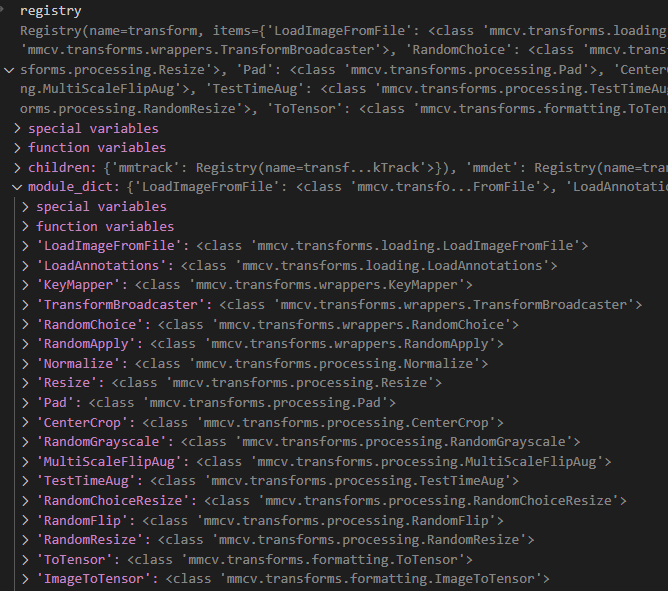The width and height of the screenshot is (668, 591).
Task: Expand the 'RandomGrayscale' entry chevron
Action: pyautogui.click(x=26, y=441)
